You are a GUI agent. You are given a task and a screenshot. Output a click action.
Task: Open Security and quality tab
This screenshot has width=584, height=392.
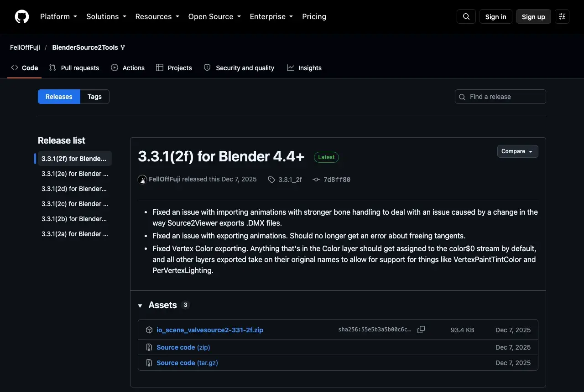(x=239, y=68)
